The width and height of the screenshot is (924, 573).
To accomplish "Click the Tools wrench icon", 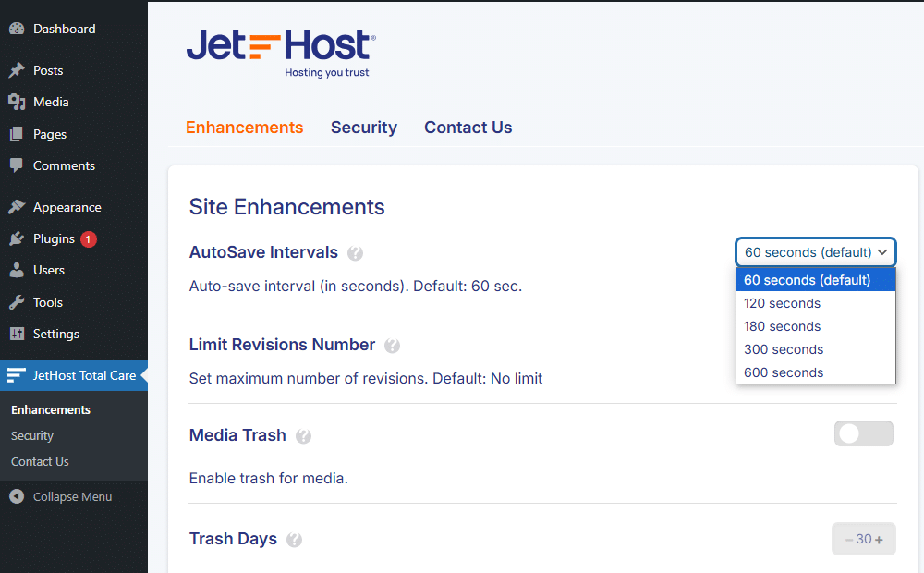I will (x=17, y=302).
